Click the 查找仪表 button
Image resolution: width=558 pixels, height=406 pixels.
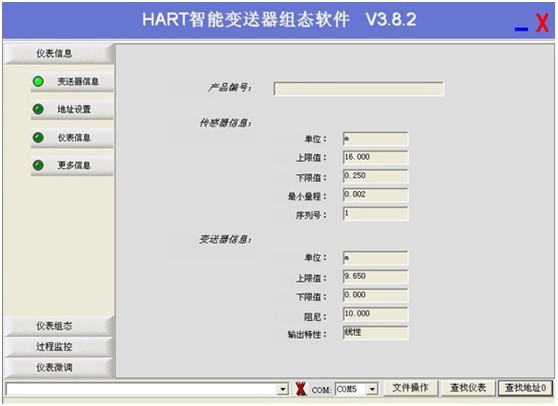[x=468, y=388]
